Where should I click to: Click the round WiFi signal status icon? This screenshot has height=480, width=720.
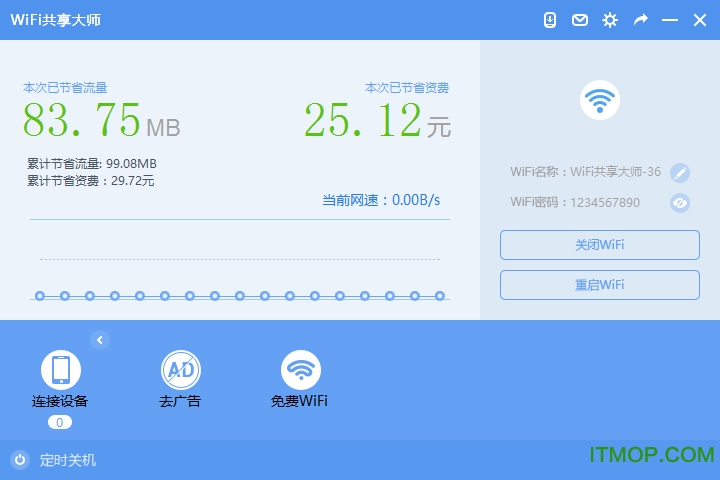pyautogui.click(x=600, y=100)
